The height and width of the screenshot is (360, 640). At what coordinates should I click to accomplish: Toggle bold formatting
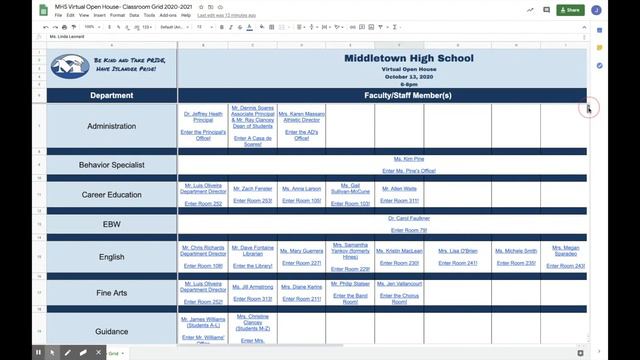click(222, 27)
